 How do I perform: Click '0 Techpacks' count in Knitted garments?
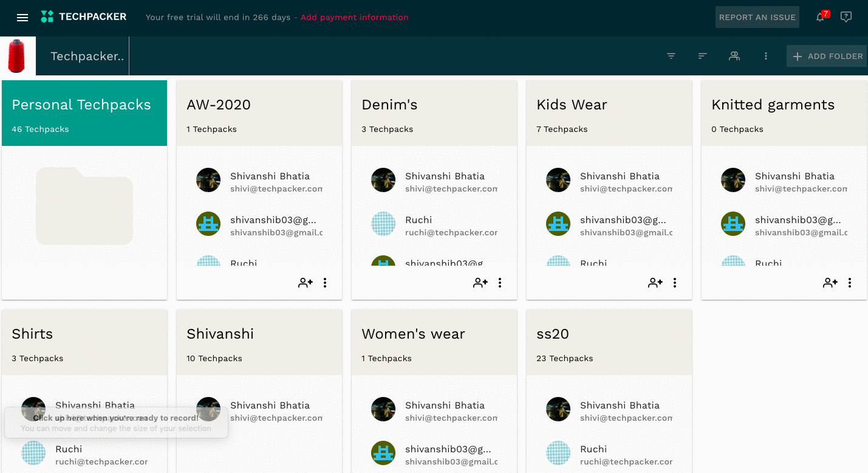coord(737,129)
